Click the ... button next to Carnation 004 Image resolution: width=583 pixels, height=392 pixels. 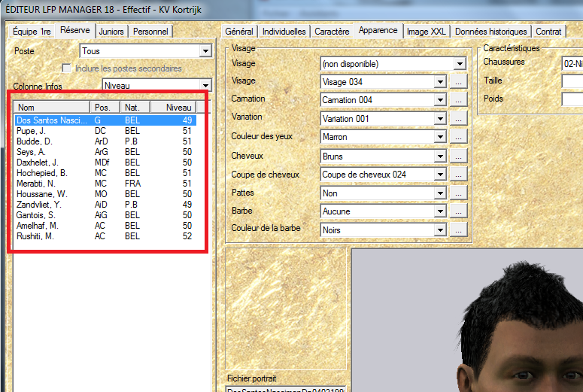[x=458, y=99]
